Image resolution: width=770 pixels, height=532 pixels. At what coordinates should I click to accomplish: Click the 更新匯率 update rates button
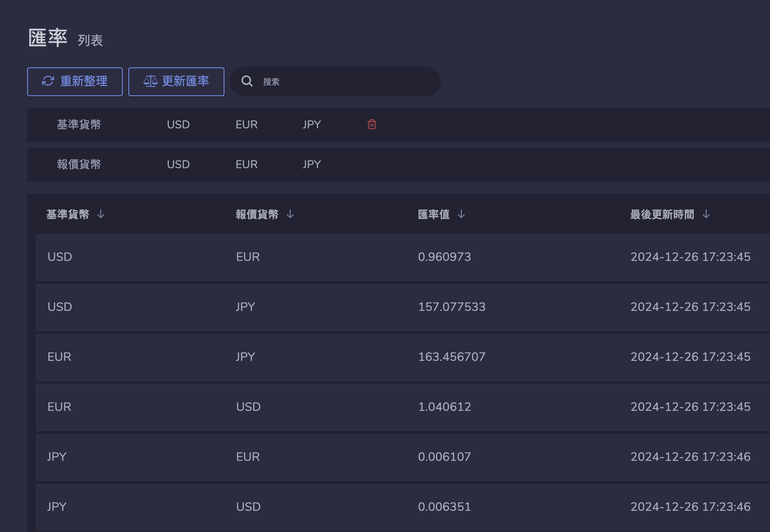(176, 82)
